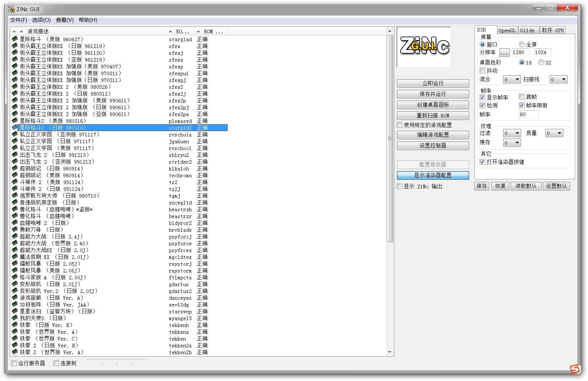Click the 保存并运行 save and run button
This screenshot has height=381, width=588.
tap(433, 94)
